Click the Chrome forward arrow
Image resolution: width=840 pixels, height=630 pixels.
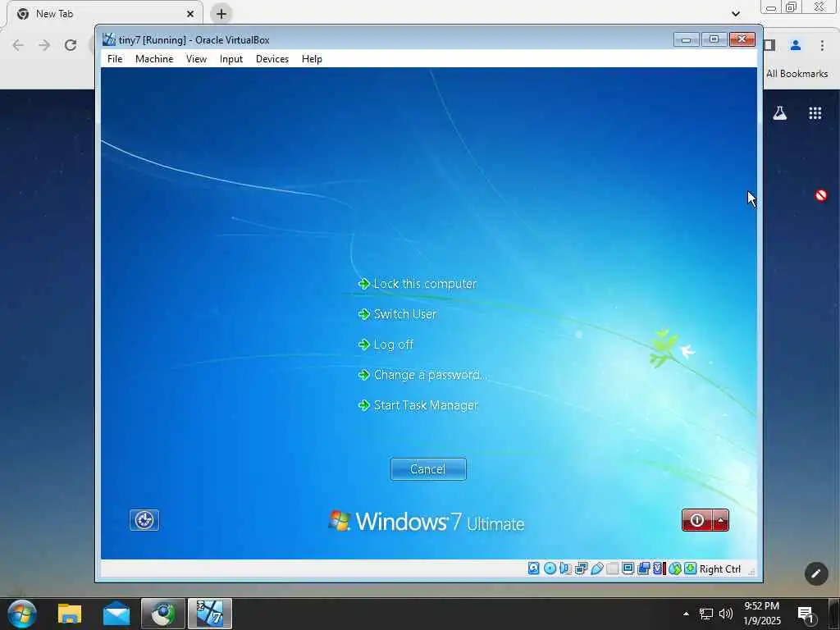(x=44, y=45)
